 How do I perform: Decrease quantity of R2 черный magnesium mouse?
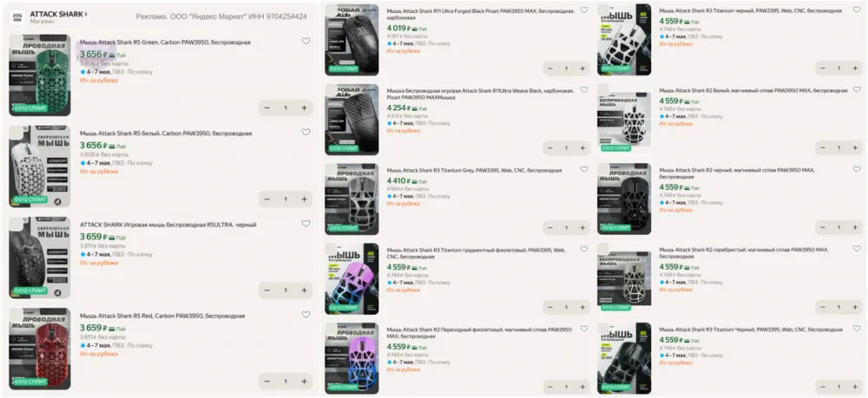click(823, 227)
